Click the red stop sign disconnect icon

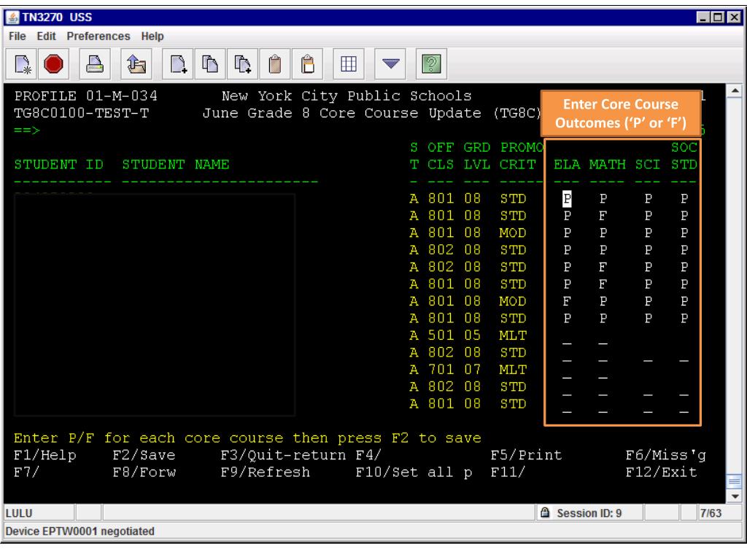(53, 64)
